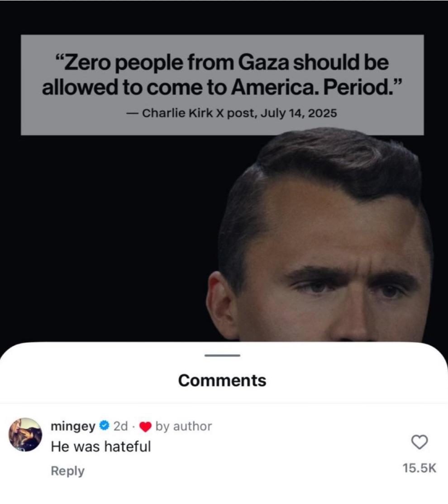Open mingey's profile picture

[x=25, y=435]
